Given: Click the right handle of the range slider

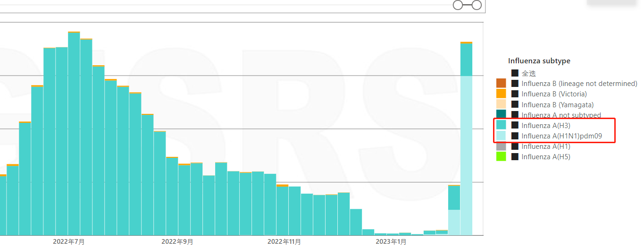Looking at the screenshot, I should click(477, 5).
